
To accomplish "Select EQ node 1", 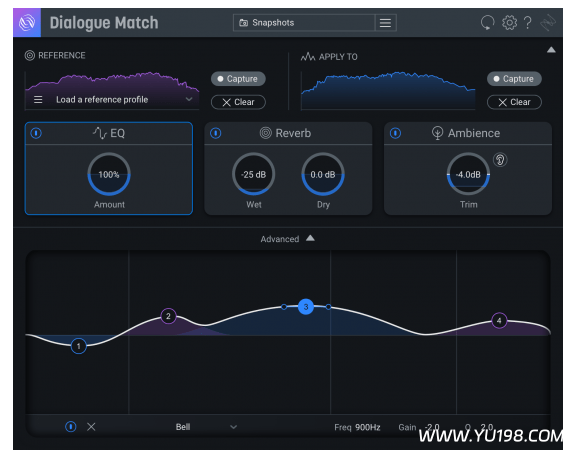I will pos(78,346).
